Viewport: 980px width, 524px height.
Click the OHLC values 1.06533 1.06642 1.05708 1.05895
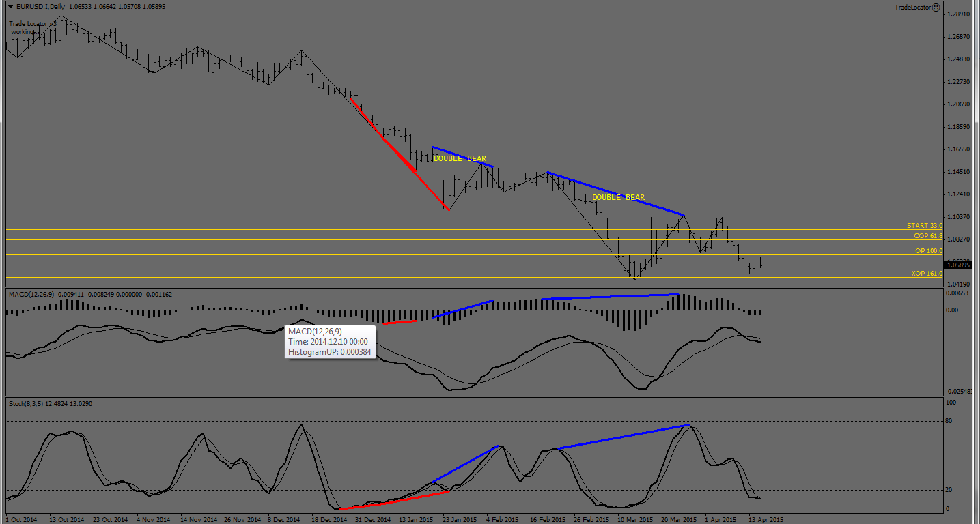point(117,7)
